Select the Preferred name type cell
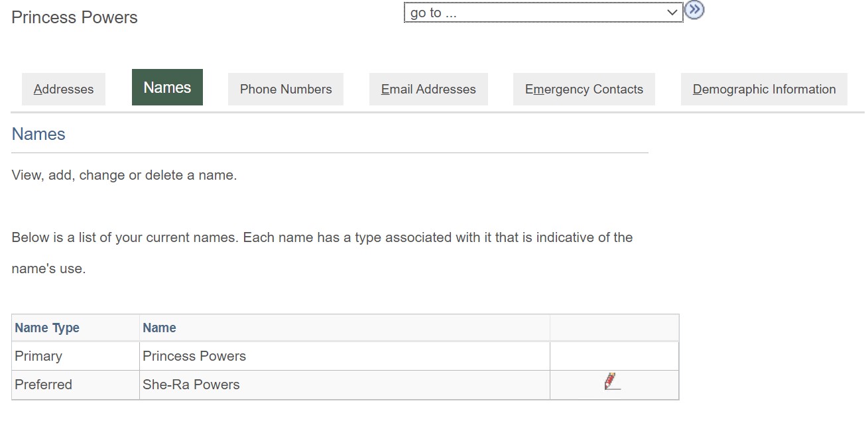The height and width of the screenshot is (429, 868). point(43,385)
